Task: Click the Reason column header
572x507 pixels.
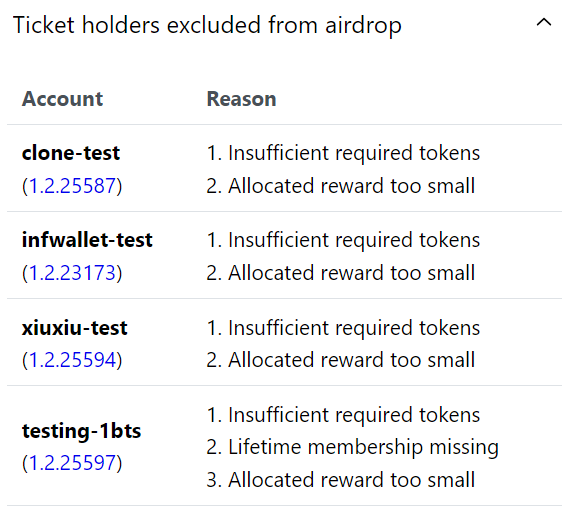Action: [241, 99]
